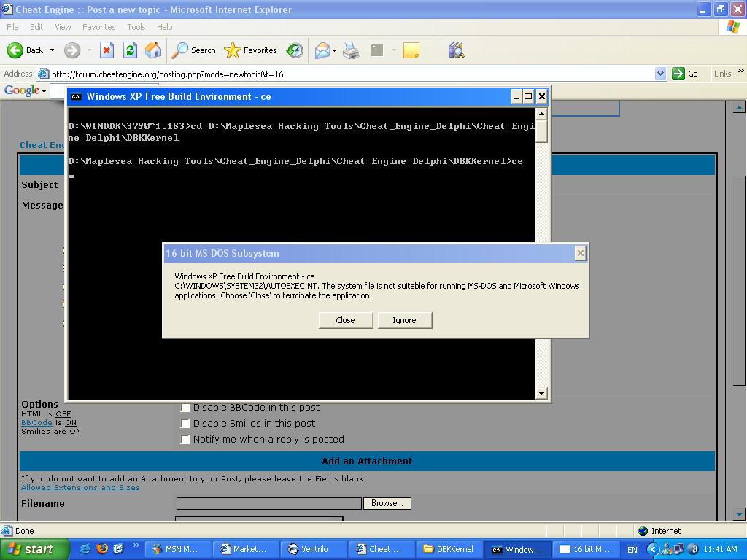This screenshot has height=560, width=747.
Task: Expand hidden system tray icons arrow
Action: click(652, 550)
